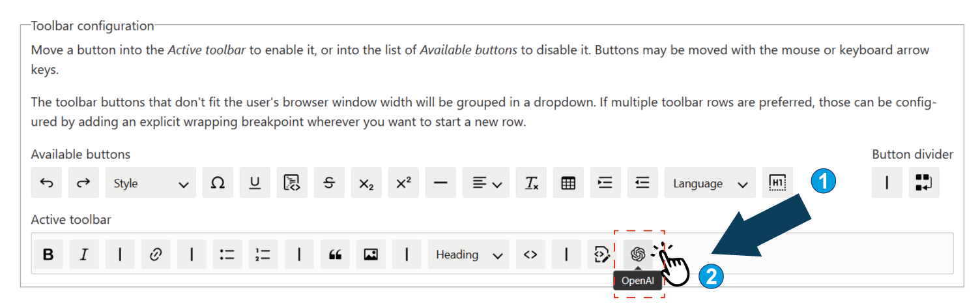Image resolution: width=980 pixels, height=308 pixels.
Task: Select the Superscript button
Action: [x=403, y=183]
